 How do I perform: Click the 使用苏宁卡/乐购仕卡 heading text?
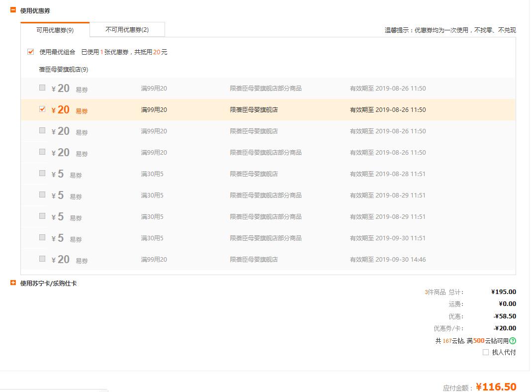coord(49,284)
